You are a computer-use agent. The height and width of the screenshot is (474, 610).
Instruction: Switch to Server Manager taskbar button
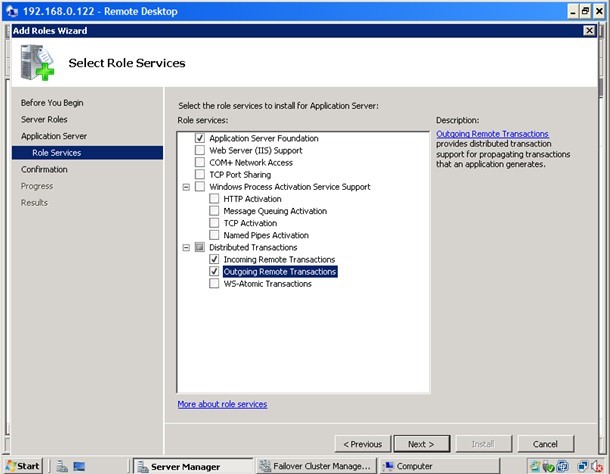pos(193,466)
